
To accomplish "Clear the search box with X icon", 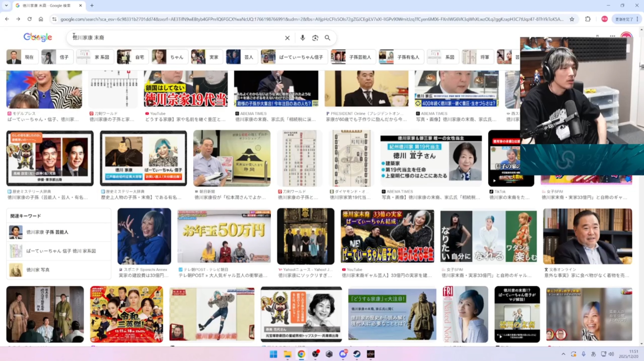I will click(287, 38).
